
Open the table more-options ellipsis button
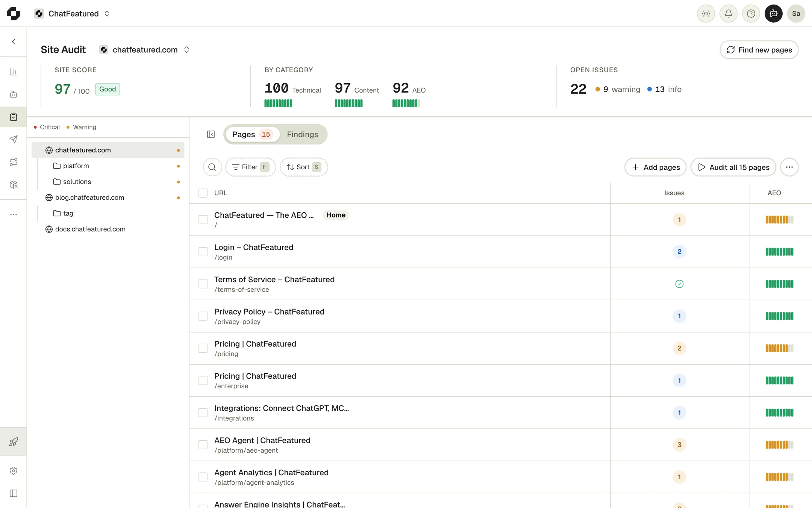point(789,167)
